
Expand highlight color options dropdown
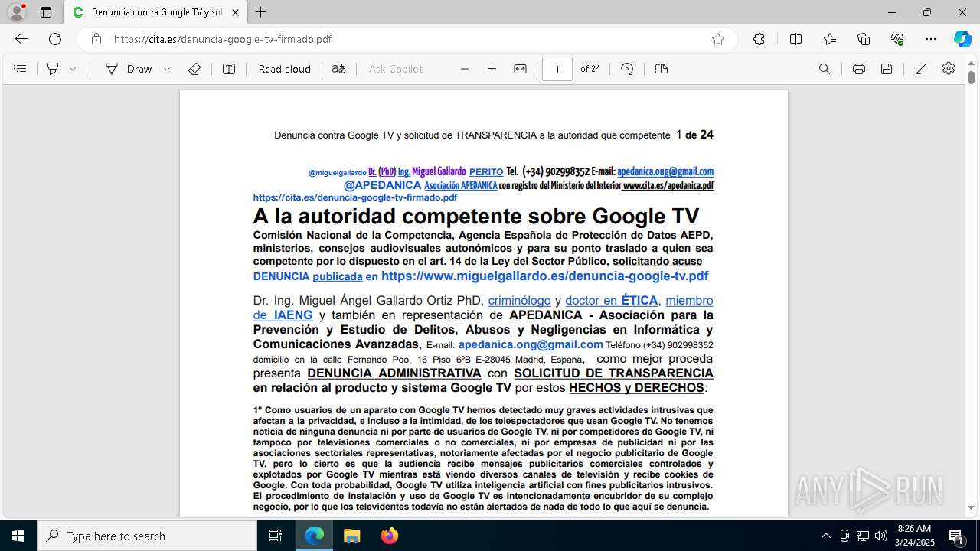click(x=73, y=69)
